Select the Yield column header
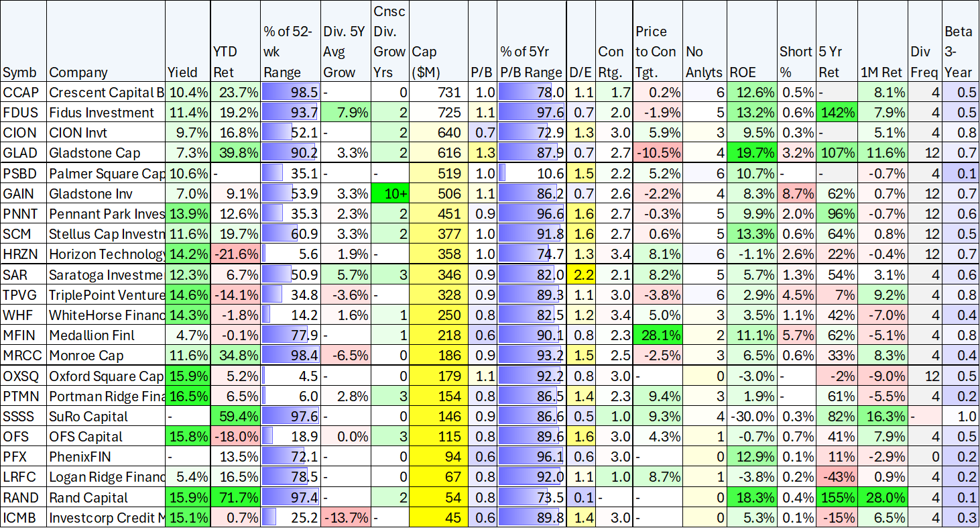The image size is (980, 528). 188,42
